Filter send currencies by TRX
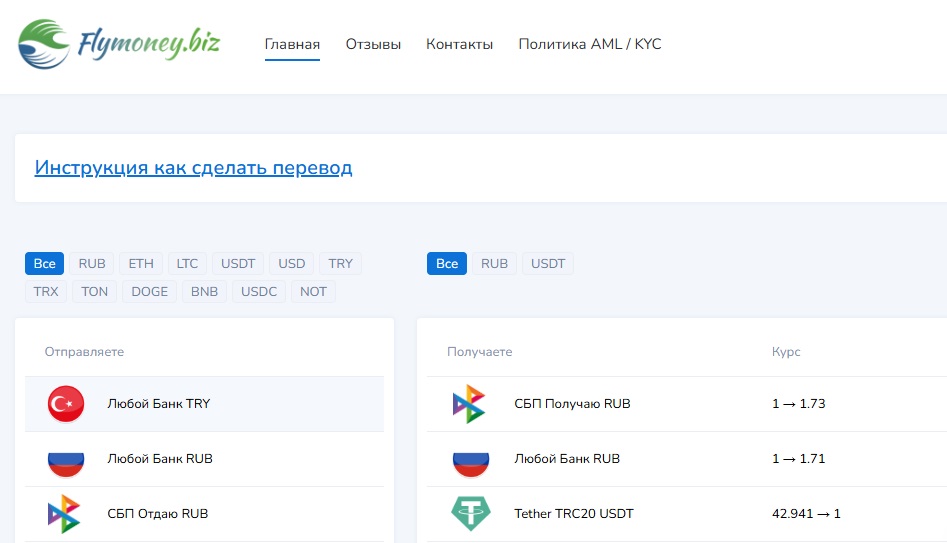 46,291
